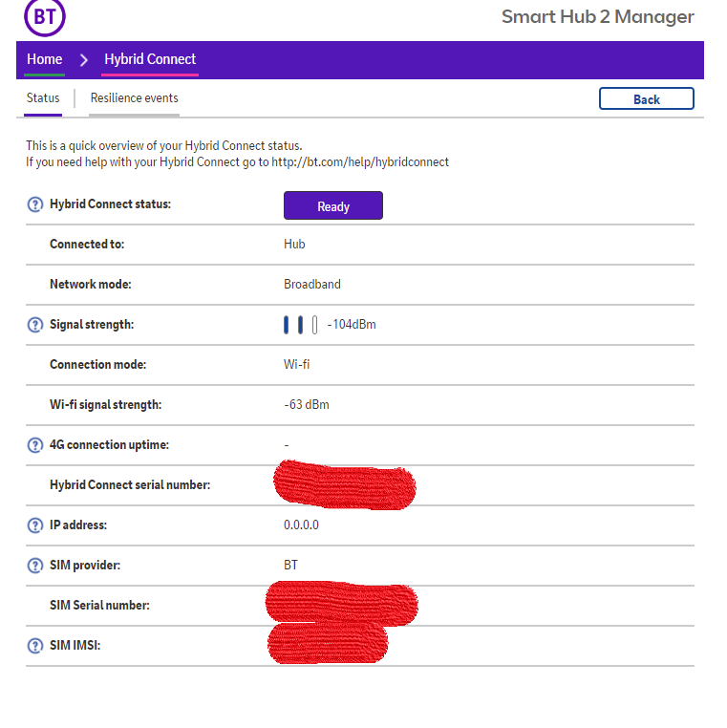
Task: Select Hybrid Connect breadcrumb item
Action: pos(150,59)
